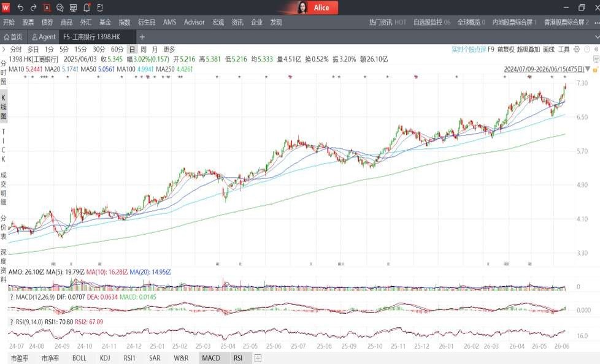Open the chart settings gear icon
The width and height of the screenshot is (600, 364).
577,49
